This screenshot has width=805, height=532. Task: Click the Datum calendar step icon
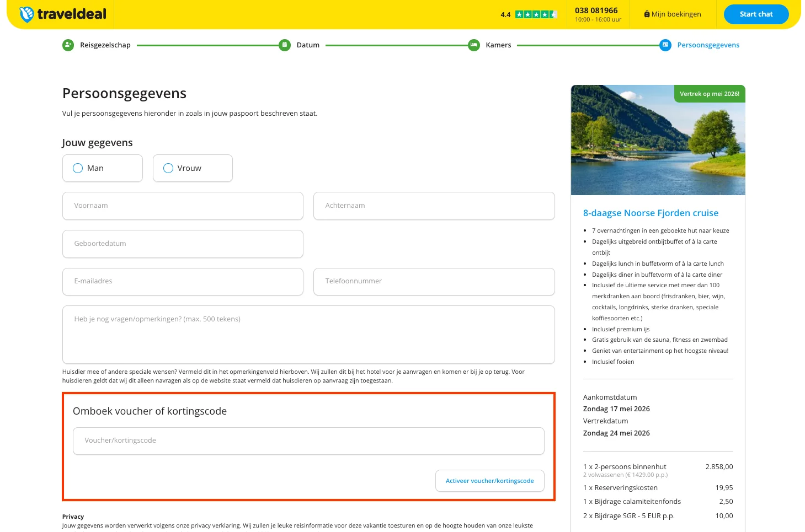click(285, 45)
